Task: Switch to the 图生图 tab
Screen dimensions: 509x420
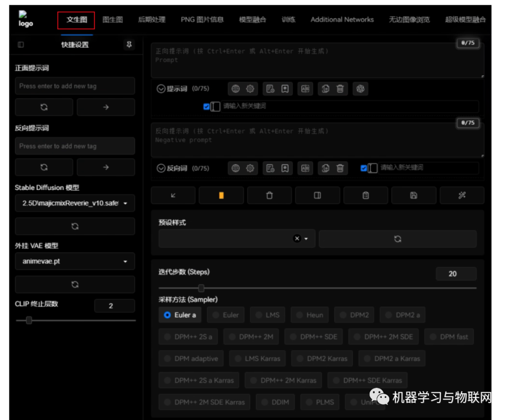Action: pos(113,20)
